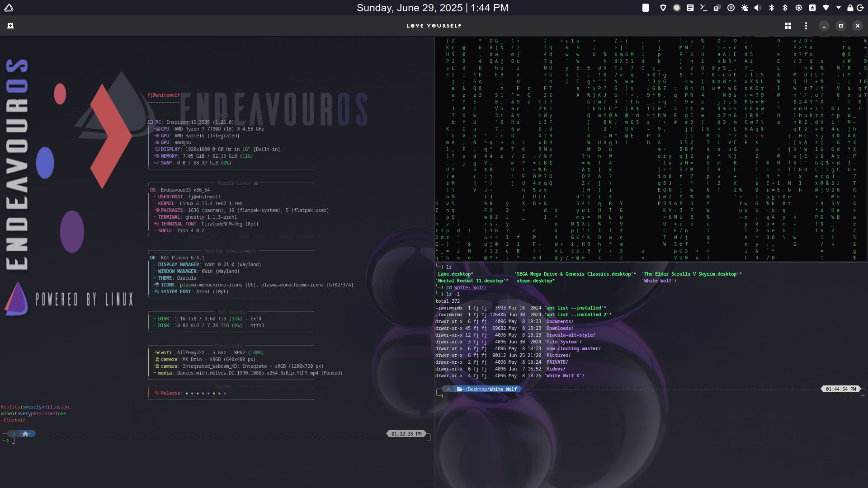The width and height of the screenshot is (868, 488).
Task: Click the date and time clock
Action: tap(432, 8)
